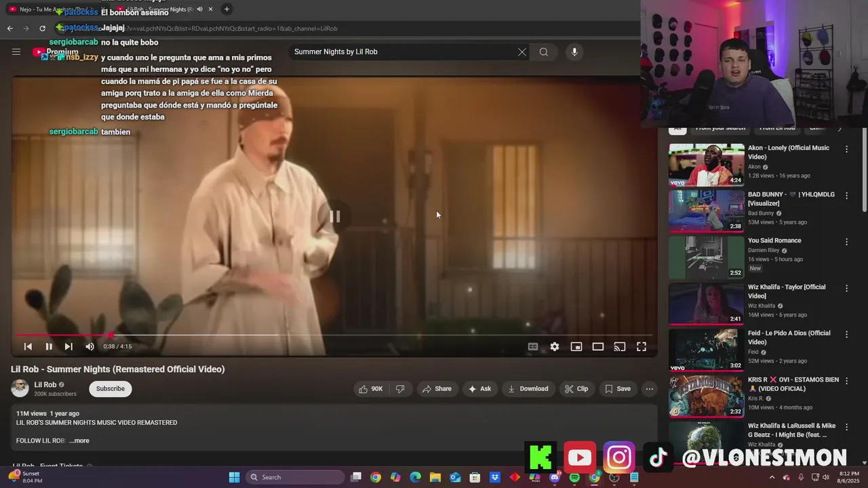Open Dropbox from the taskbar

[495, 477]
